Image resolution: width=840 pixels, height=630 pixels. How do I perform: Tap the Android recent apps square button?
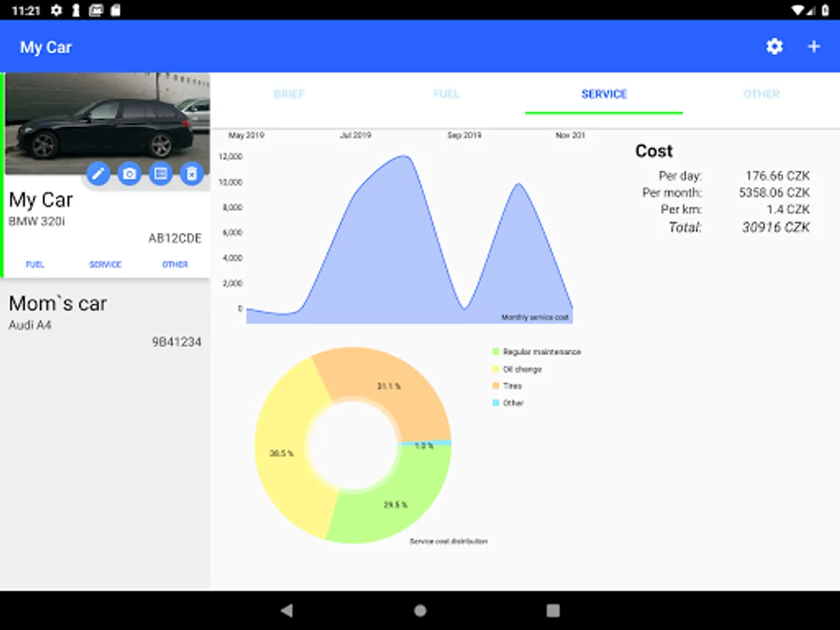click(x=553, y=610)
